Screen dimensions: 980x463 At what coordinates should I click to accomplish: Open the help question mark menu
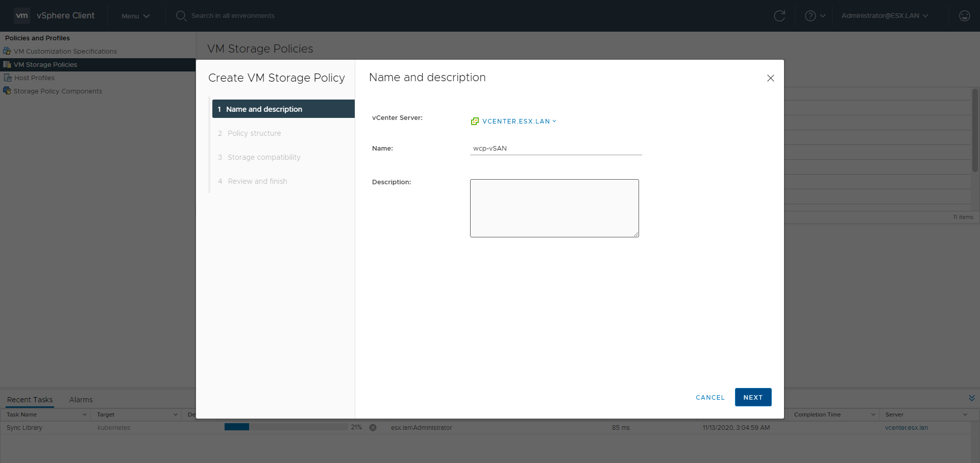pos(815,16)
